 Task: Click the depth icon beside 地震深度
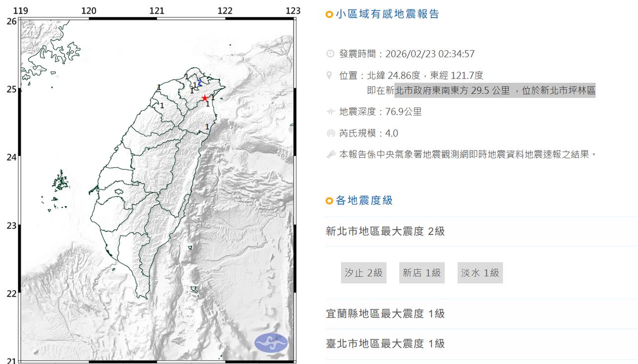pyautogui.click(x=330, y=112)
